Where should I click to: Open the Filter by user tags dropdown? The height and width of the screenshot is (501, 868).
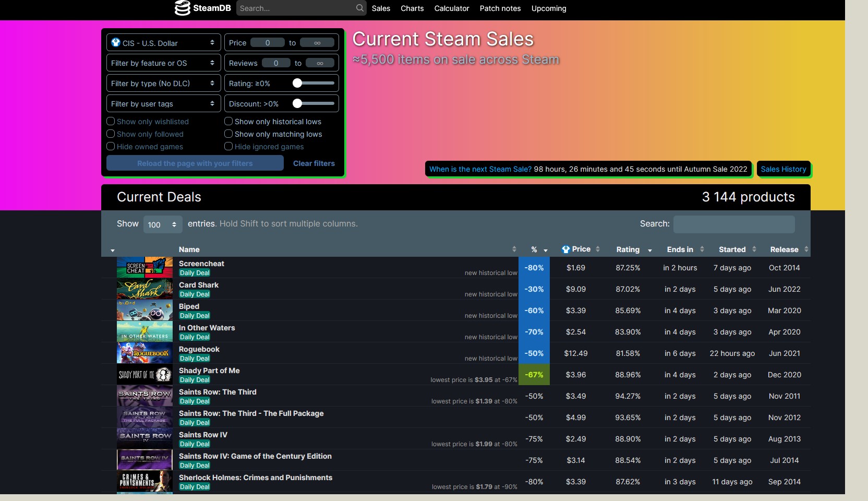click(164, 104)
